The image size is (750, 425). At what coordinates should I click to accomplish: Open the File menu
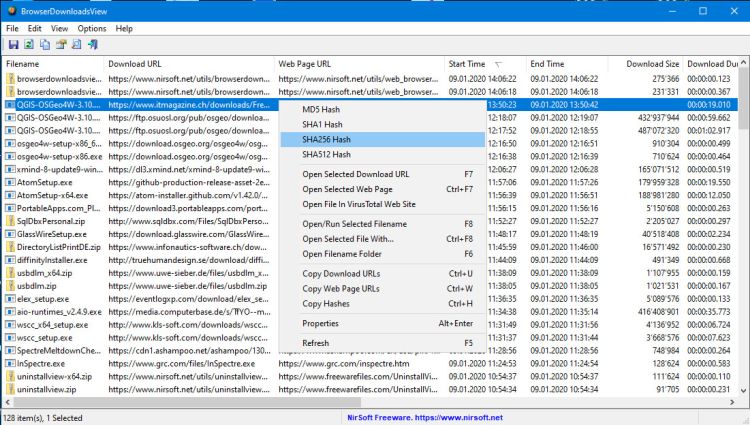(x=12, y=28)
